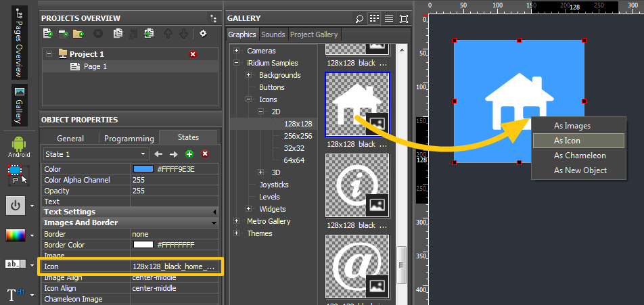Collapse the Icons folder

[x=248, y=99]
